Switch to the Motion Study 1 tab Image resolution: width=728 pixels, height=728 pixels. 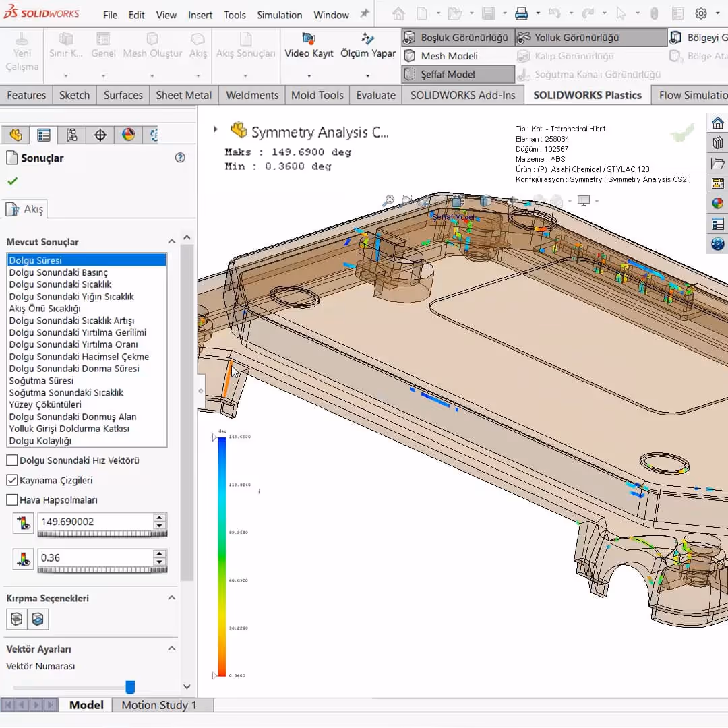point(159,705)
